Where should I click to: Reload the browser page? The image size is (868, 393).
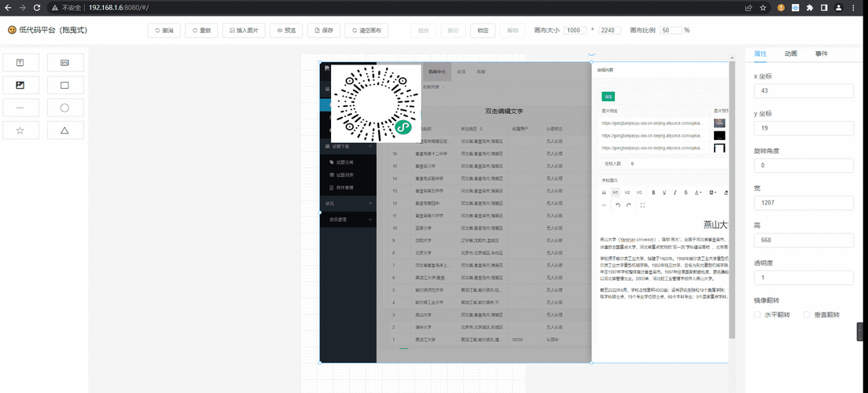(36, 8)
